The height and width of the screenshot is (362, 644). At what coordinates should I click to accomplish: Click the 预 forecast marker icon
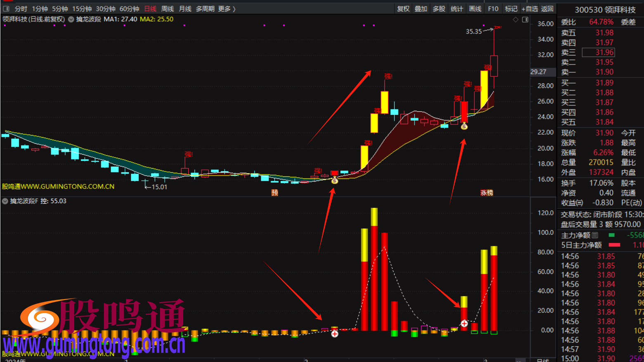(275, 193)
